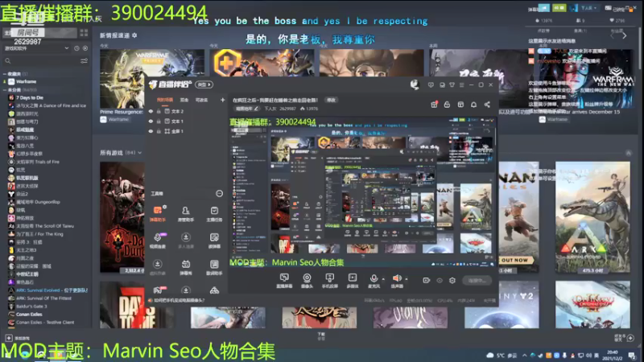Switch to the scene tab next to the plus
Viewport: 644px width, 362px height.
(x=201, y=100)
